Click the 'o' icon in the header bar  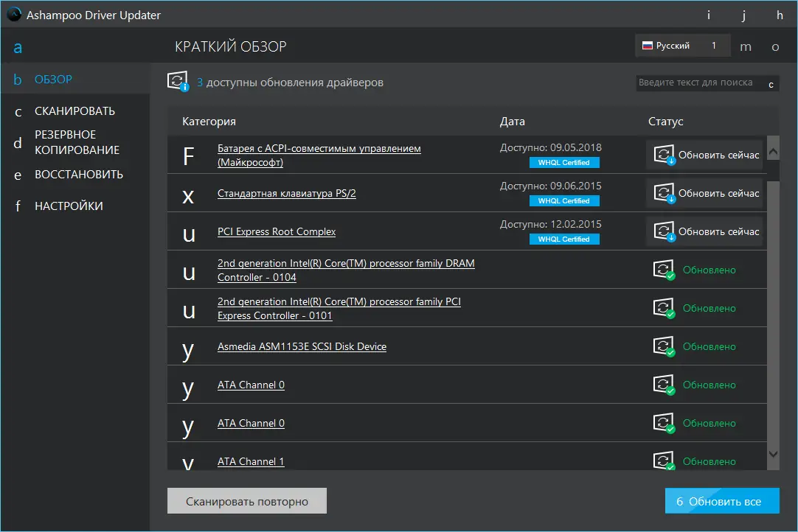775,46
